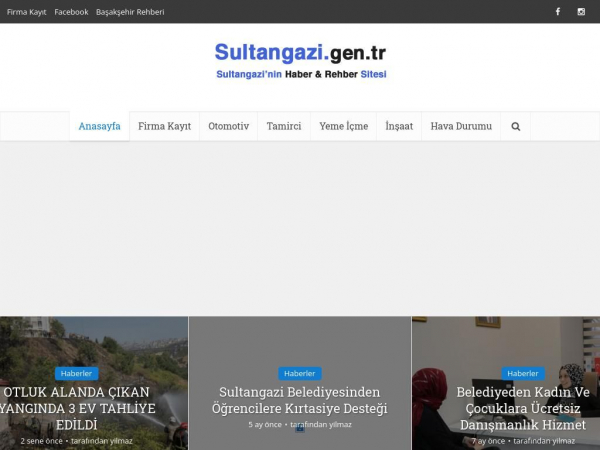This screenshot has height=450, width=600.
Task: Click the search magnifier icon in navigation
Action: (515, 126)
